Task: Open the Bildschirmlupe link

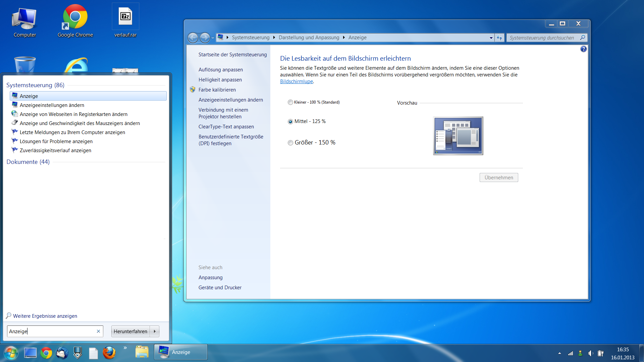Action: pos(296,81)
